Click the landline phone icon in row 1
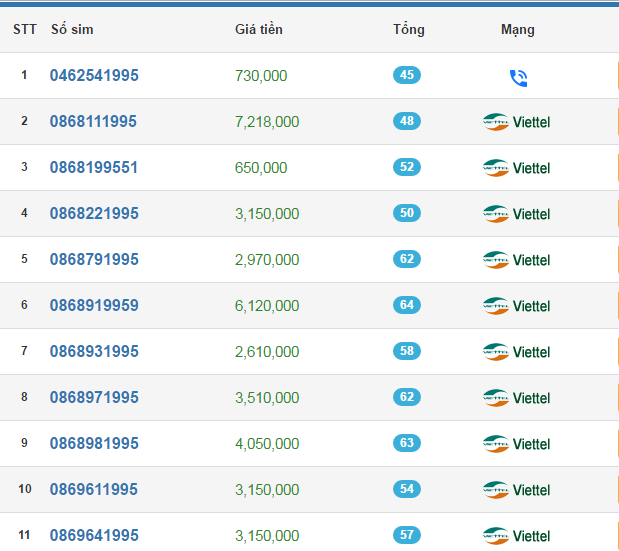Screen dimensions: 619x551 517,77
